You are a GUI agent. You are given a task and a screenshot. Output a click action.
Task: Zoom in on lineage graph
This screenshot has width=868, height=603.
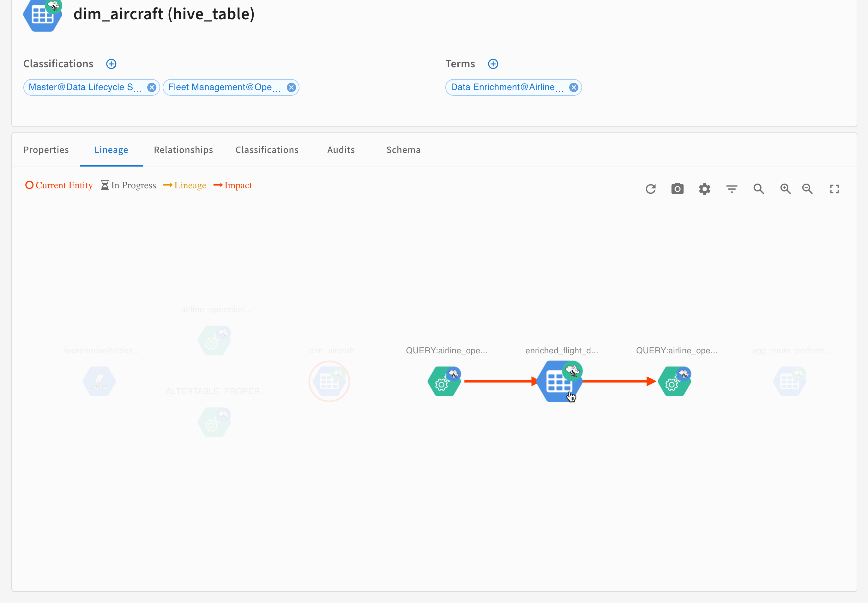(x=785, y=189)
